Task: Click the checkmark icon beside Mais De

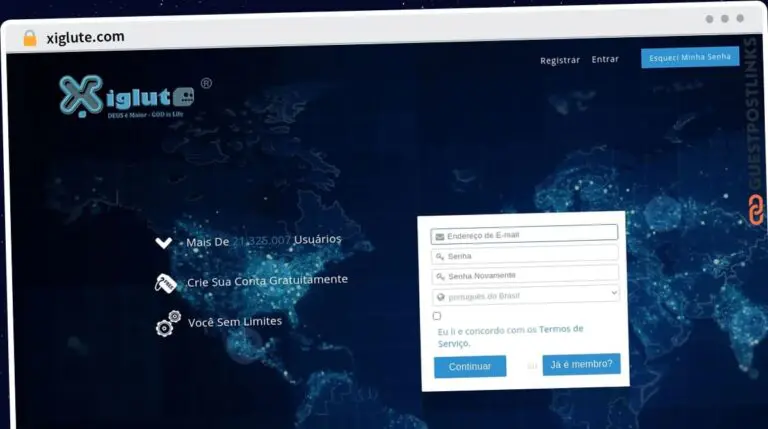Action: [164, 243]
